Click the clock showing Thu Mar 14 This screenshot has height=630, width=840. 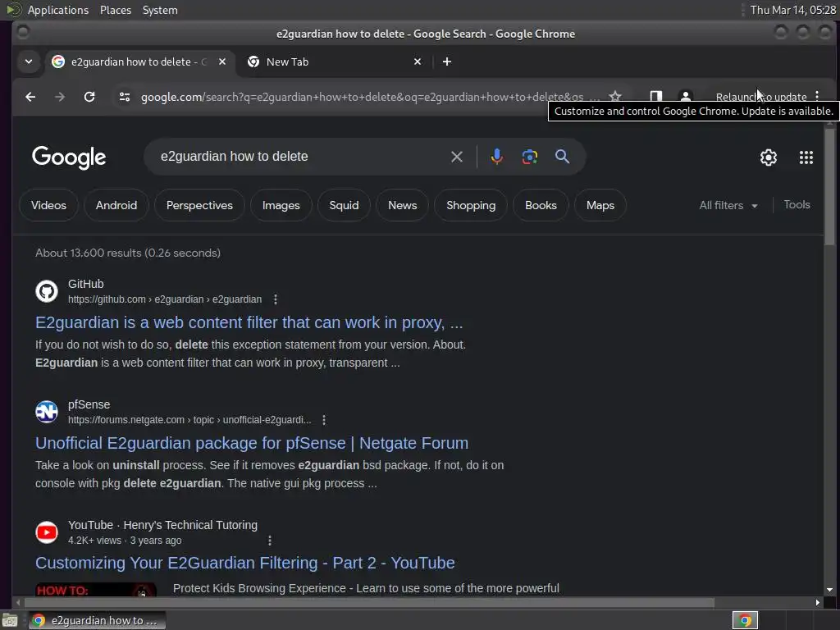(793, 10)
